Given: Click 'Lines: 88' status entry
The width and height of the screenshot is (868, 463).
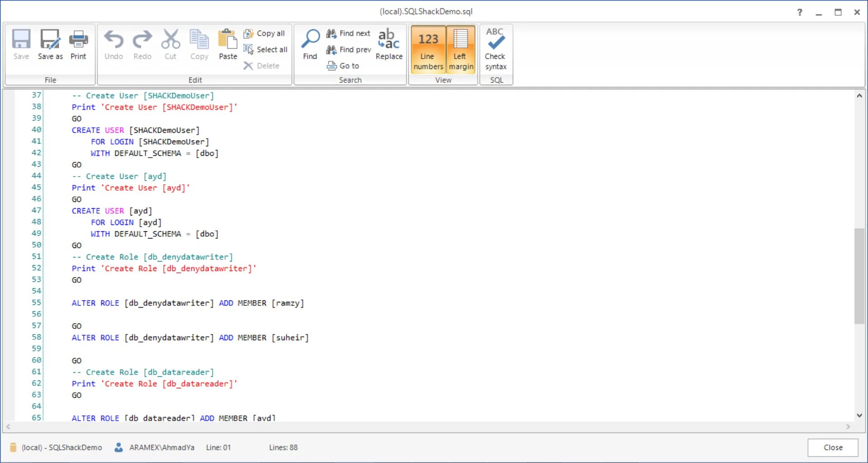Looking at the screenshot, I should click(283, 448).
